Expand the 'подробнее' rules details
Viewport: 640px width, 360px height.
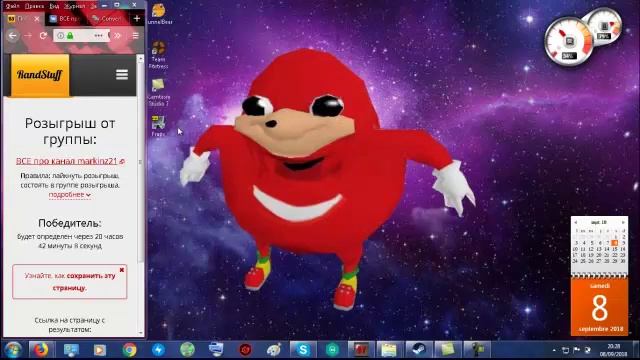coord(69,195)
